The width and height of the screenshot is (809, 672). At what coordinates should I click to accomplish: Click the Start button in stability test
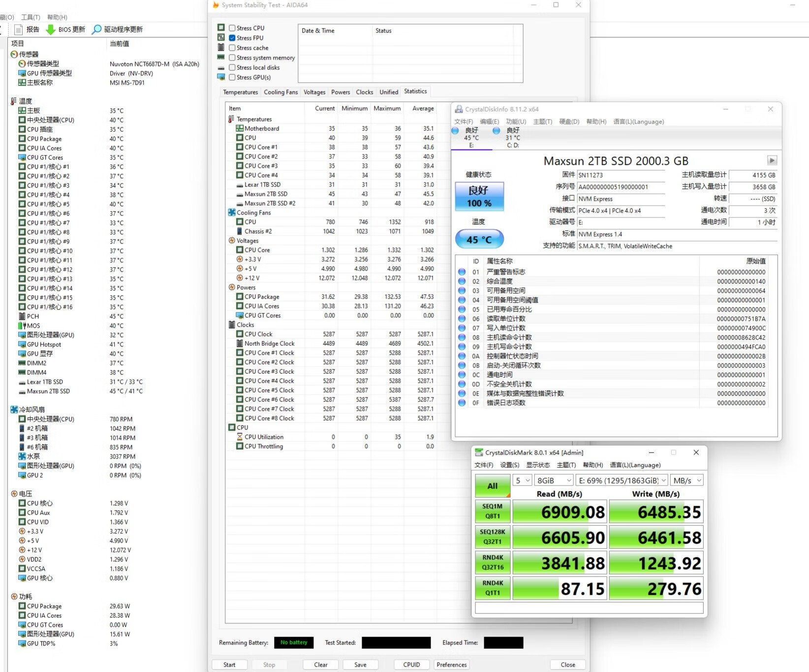[229, 665]
